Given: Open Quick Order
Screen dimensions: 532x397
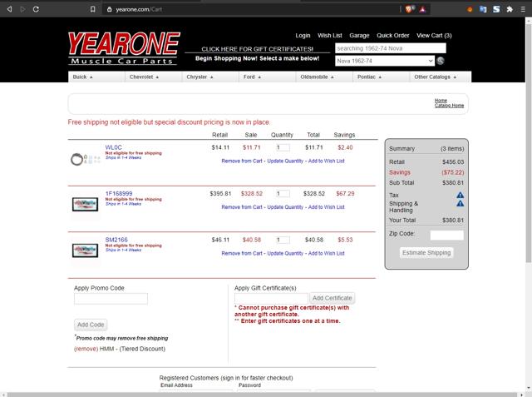Looking at the screenshot, I should pyautogui.click(x=393, y=35).
